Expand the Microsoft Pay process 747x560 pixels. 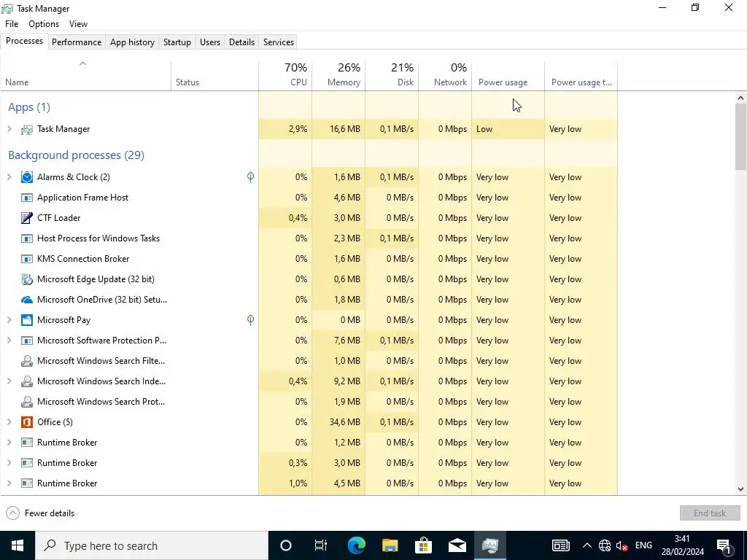(x=9, y=320)
